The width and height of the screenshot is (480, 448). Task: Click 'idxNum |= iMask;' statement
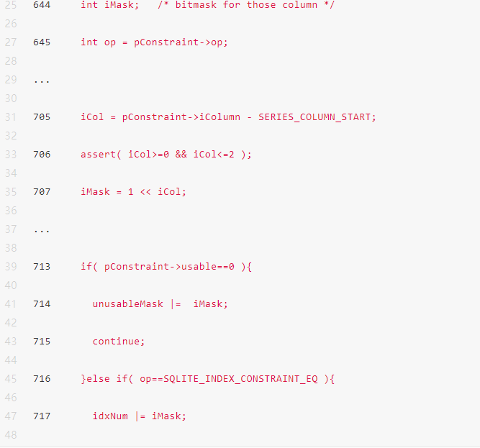pyautogui.click(x=140, y=416)
